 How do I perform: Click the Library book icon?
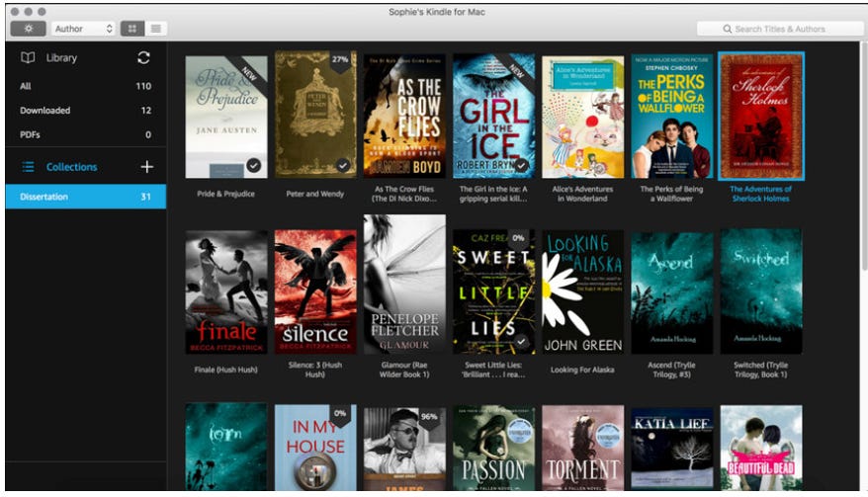(x=28, y=57)
